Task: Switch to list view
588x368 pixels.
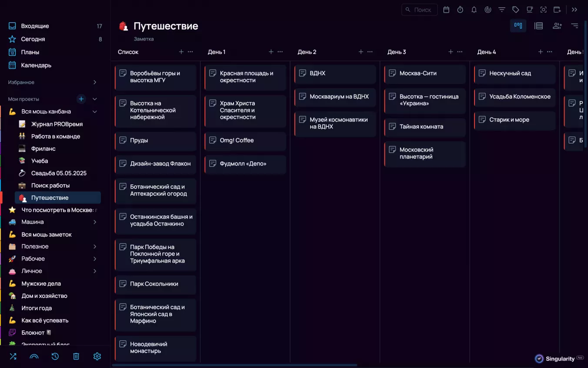Action: tap(538, 26)
